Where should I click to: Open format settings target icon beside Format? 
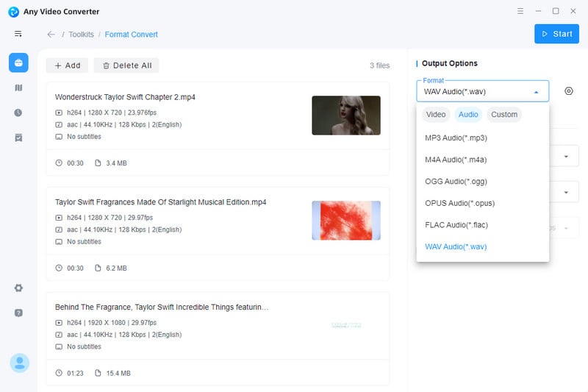point(568,91)
